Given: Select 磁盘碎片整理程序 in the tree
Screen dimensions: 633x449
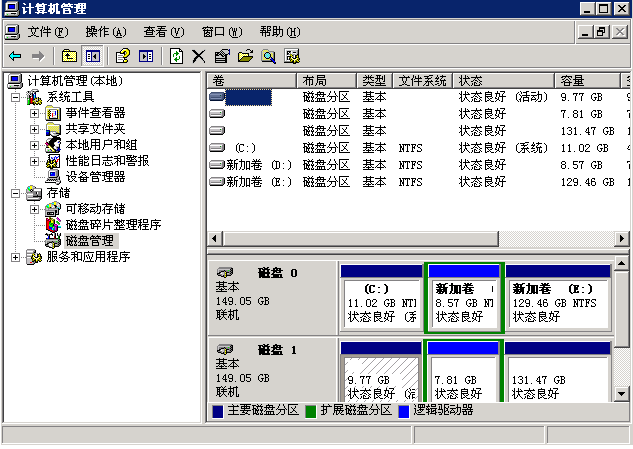Looking at the screenshot, I should 112,225.
